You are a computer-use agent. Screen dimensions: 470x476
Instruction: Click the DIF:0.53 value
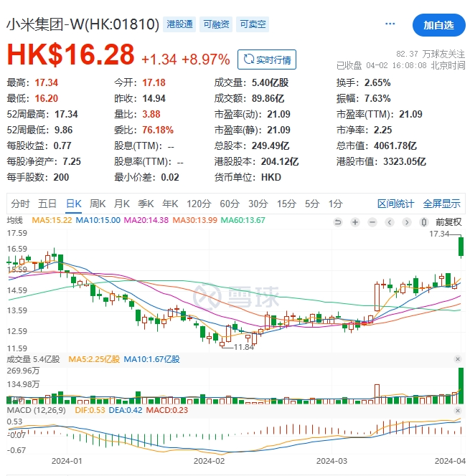coord(90,411)
